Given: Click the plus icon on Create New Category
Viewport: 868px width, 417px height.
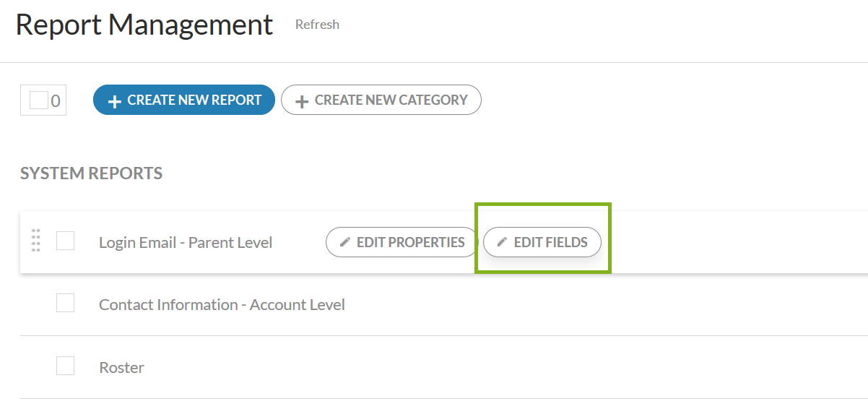Looking at the screenshot, I should [302, 101].
